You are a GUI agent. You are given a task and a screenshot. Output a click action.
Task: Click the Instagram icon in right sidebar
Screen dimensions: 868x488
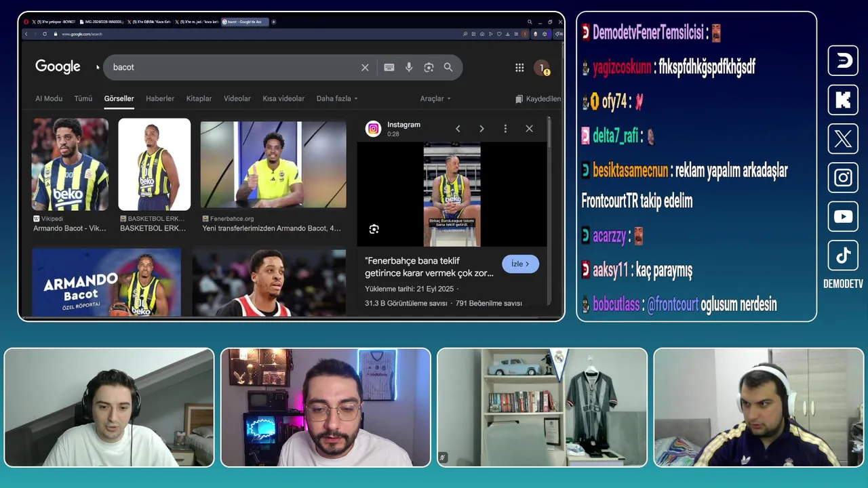[x=843, y=178]
